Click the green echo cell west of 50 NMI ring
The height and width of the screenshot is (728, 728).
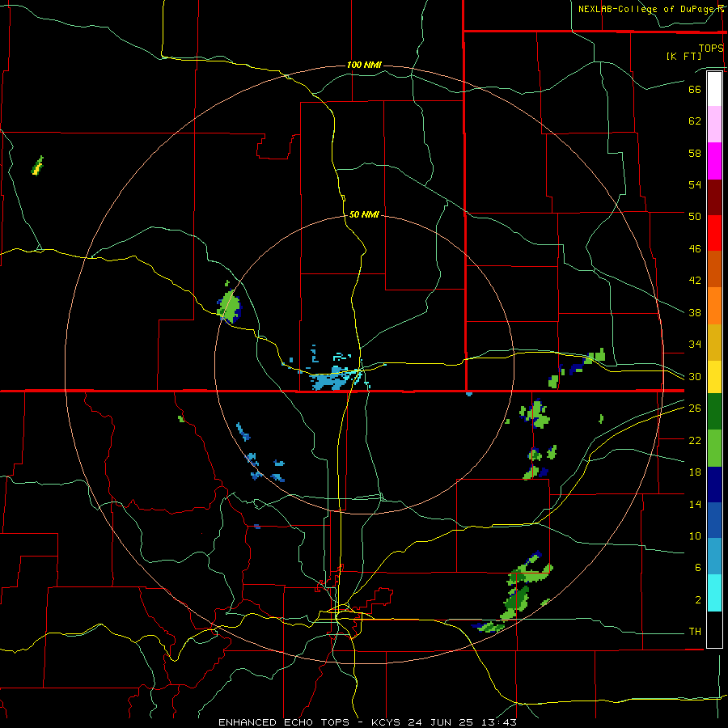230,306
